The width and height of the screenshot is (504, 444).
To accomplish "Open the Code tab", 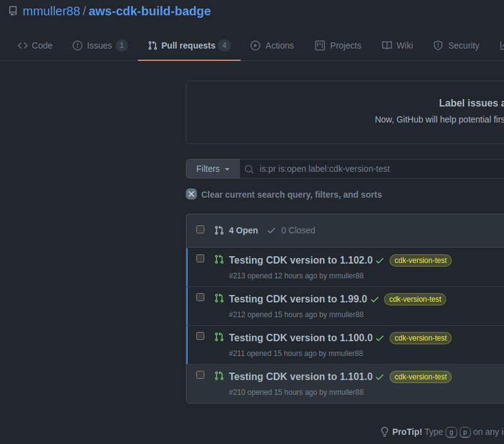I will [x=35, y=45].
